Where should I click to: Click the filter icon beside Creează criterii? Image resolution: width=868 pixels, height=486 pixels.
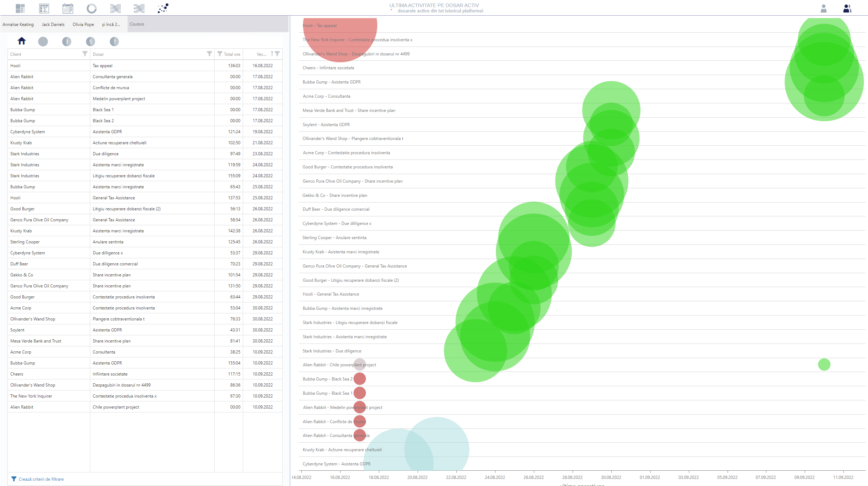click(x=14, y=479)
